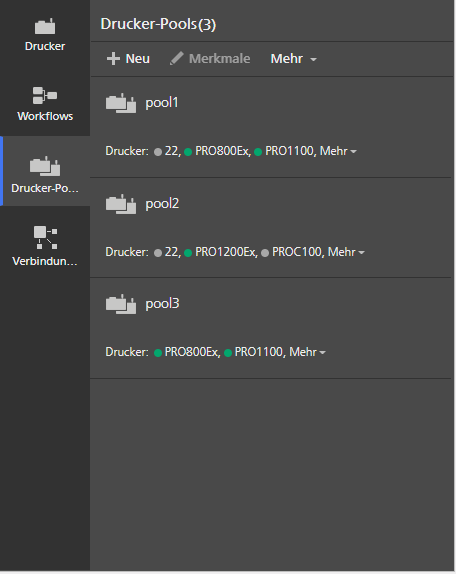Image resolution: width=456 pixels, height=574 pixels.
Task: Click the pool2 printer pool icon
Action: [121, 204]
